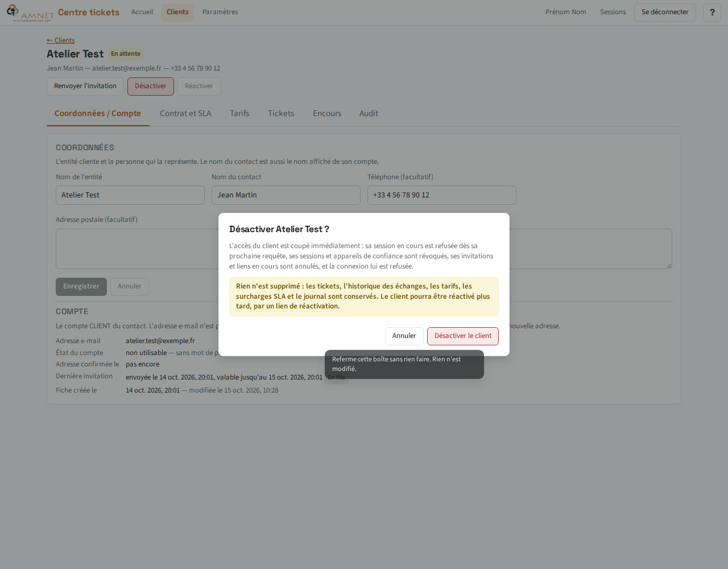Image resolution: width=728 pixels, height=569 pixels.
Task: Click into the Téléphone field
Action: pyautogui.click(x=442, y=195)
